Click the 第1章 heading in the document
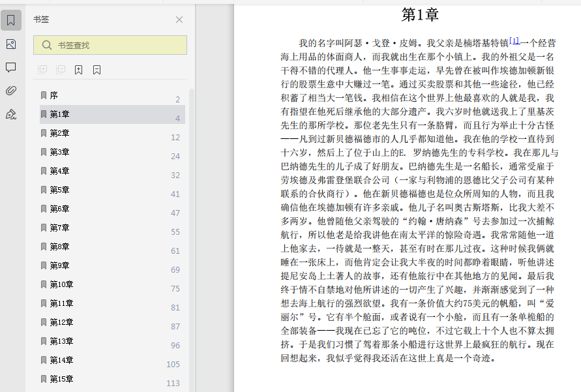The width and height of the screenshot is (581, 392). (420, 15)
